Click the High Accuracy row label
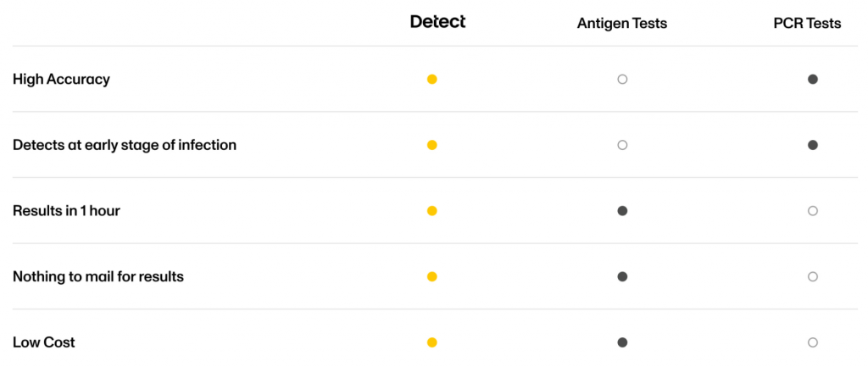868x367 pixels. pos(61,80)
